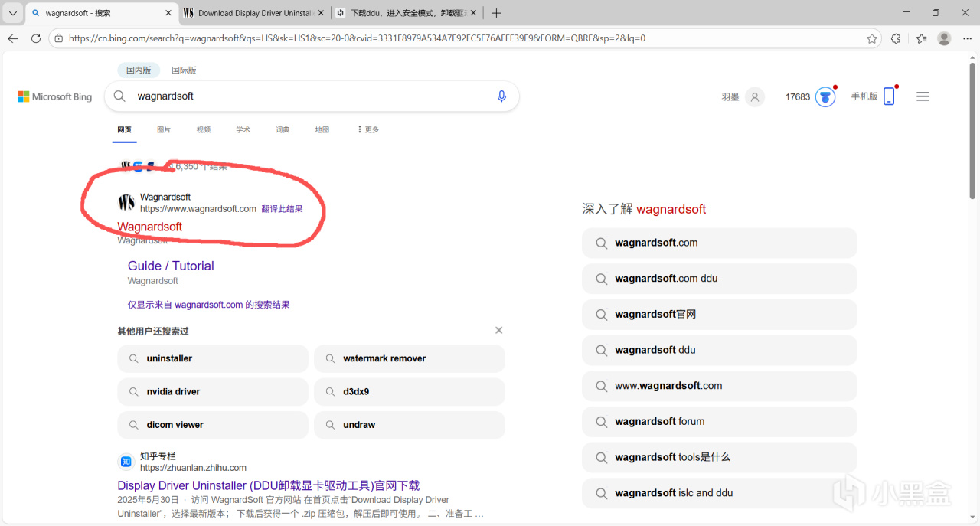980x526 pixels.
Task: Click the https://zhuanlan.zhihu.com URL text
Action: pos(193,468)
